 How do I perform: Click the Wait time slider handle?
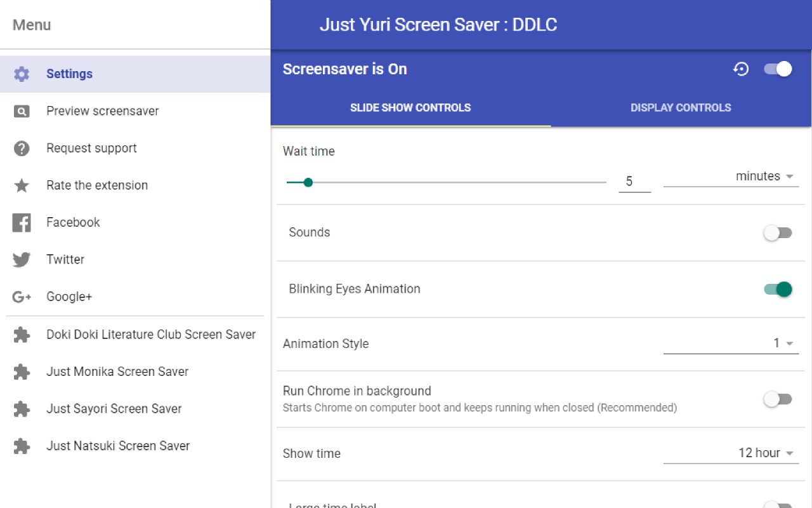tap(308, 182)
